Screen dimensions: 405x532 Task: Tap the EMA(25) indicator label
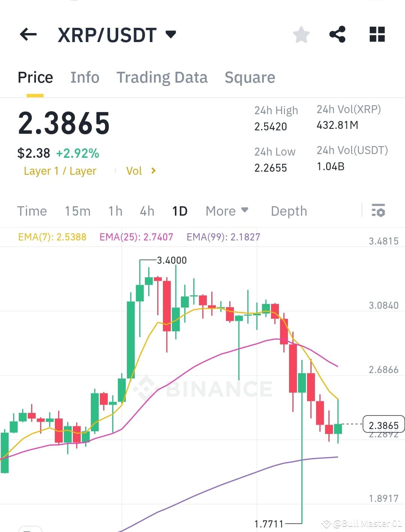[x=136, y=237]
